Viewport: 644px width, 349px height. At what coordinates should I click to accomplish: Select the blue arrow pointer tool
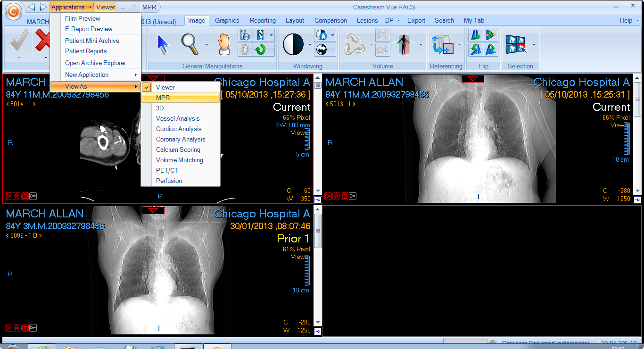pyautogui.click(x=163, y=44)
